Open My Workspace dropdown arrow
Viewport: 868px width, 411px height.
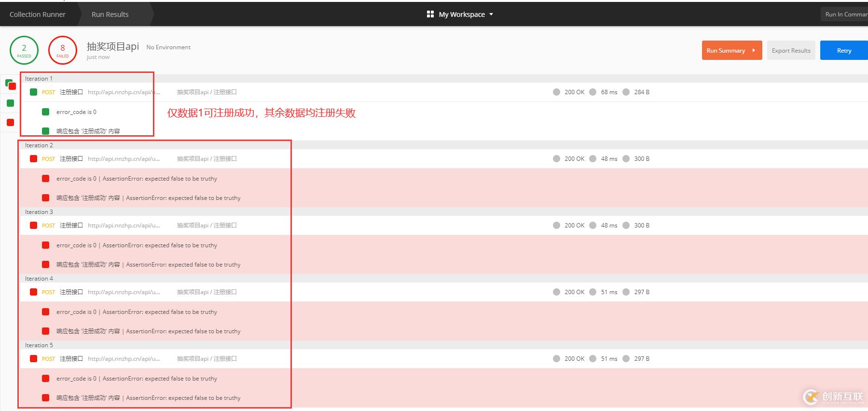tap(491, 14)
